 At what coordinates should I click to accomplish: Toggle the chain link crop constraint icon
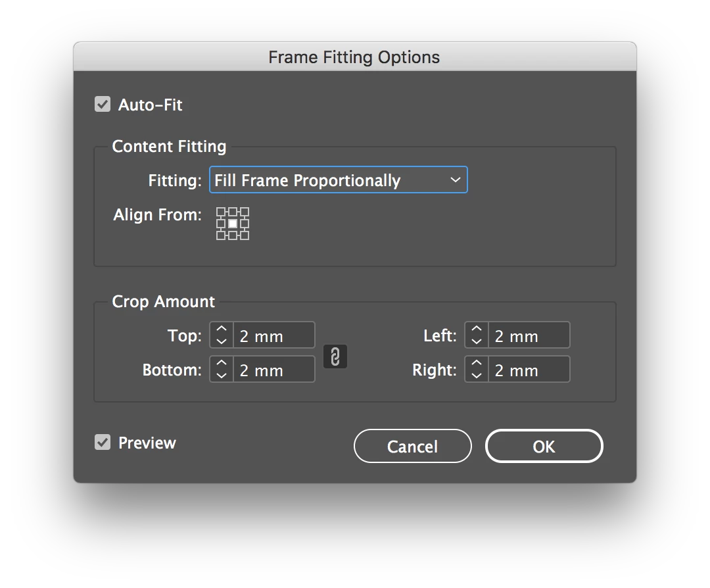click(335, 356)
